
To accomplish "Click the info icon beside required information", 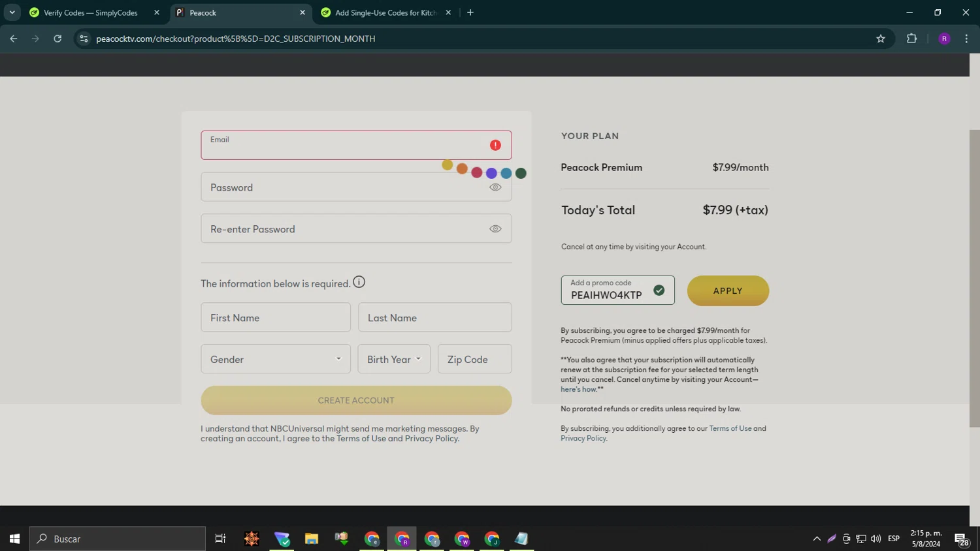I will click(x=359, y=282).
